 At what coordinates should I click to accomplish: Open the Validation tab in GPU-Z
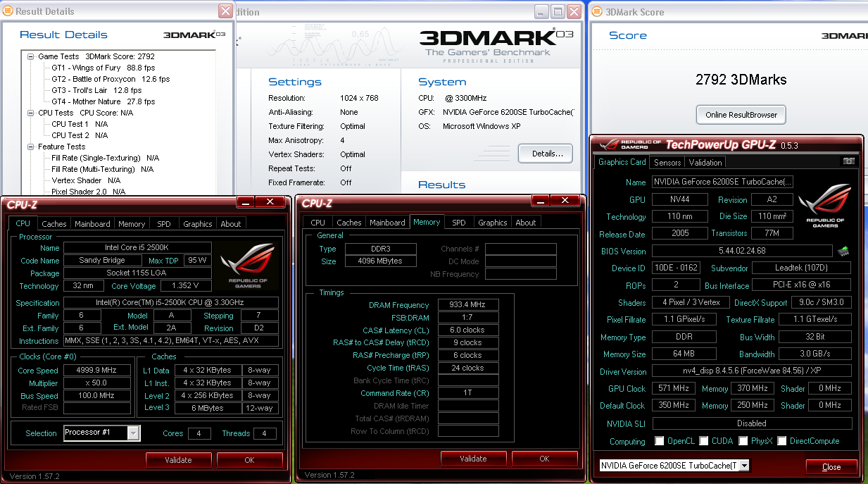pyautogui.click(x=705, y=162)
